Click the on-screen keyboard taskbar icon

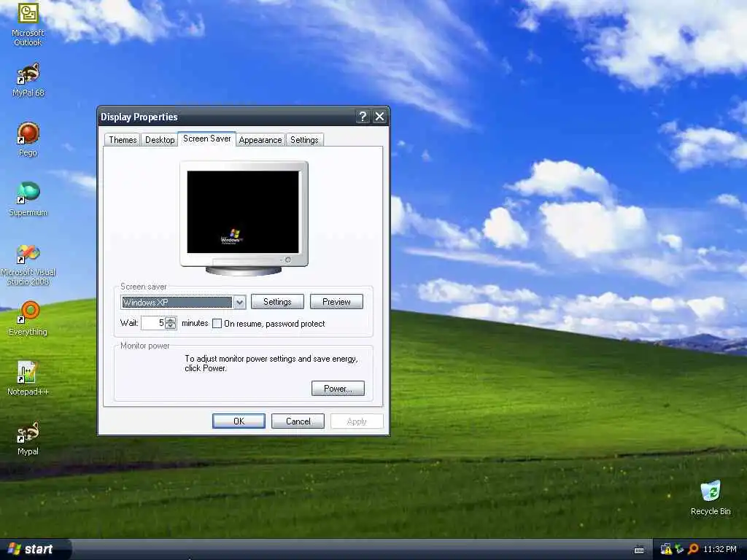point(639,550)
